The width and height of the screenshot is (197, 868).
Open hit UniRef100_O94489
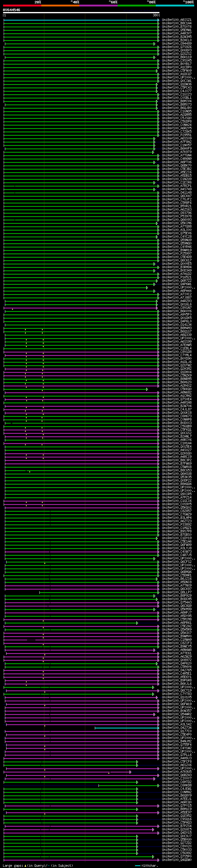pyautogui.click(x=176, y=43)
